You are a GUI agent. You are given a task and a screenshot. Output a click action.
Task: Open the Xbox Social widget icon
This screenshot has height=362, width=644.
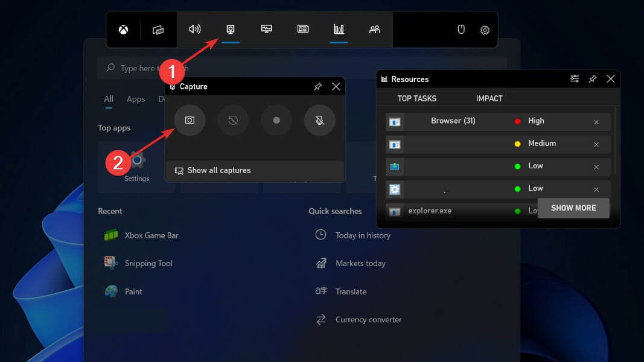(x=375, y=29)
